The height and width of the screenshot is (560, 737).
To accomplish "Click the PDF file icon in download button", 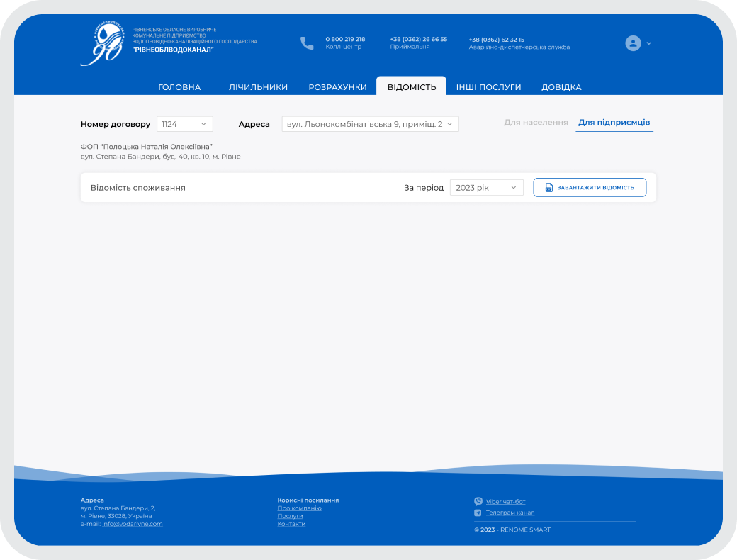I will (x=548, y=188).
